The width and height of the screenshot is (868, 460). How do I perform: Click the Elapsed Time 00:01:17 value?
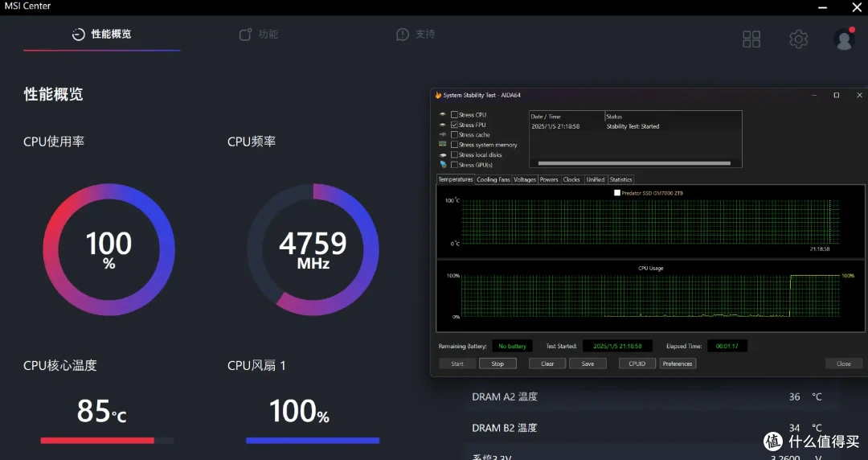(x=727, y=346)
